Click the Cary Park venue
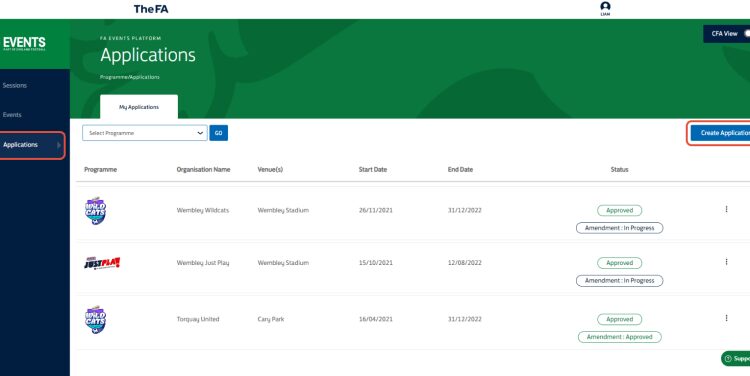This screenshot has width=750, height=376. [271, 319]
